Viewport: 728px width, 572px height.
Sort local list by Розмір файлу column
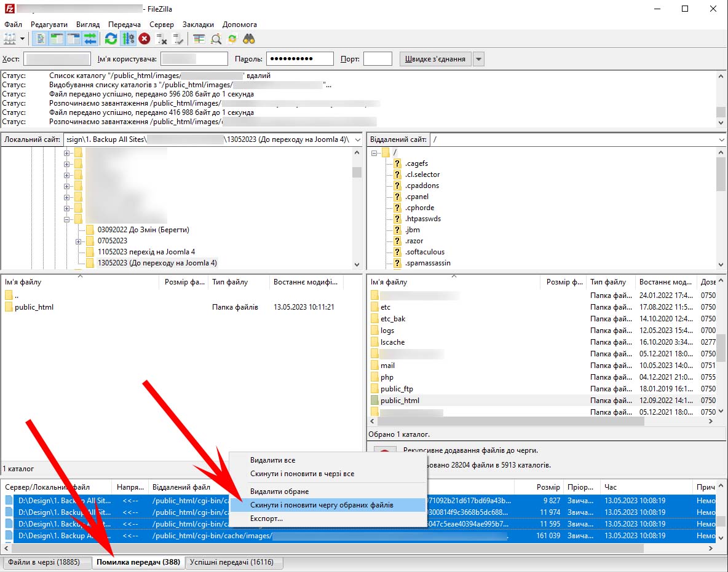tap(184, 282)
